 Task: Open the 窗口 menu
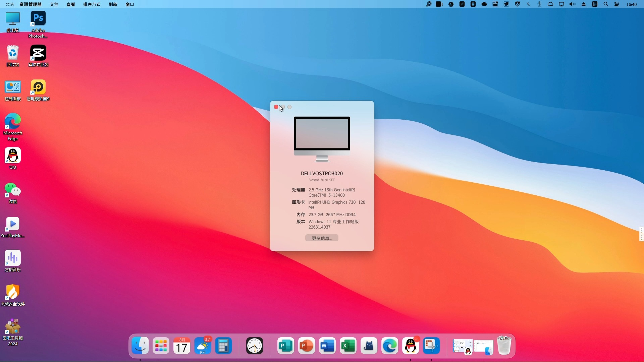click(x=130, y=4)
